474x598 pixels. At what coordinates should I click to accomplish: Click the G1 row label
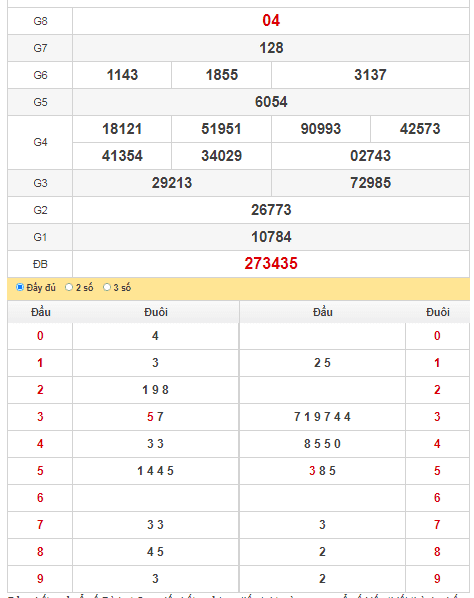click(x=40, y=238)
